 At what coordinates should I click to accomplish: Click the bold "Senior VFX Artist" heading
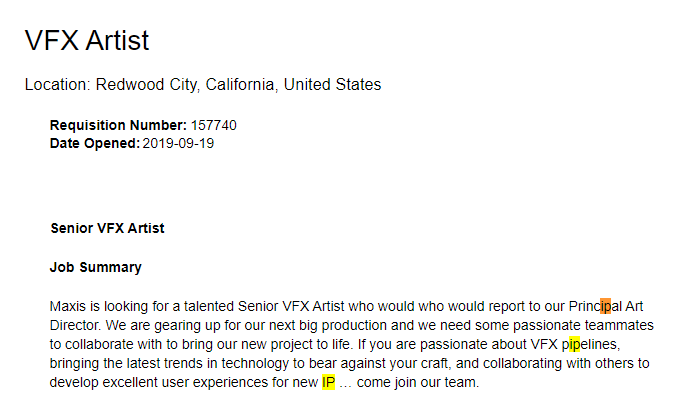pos(107,228)
